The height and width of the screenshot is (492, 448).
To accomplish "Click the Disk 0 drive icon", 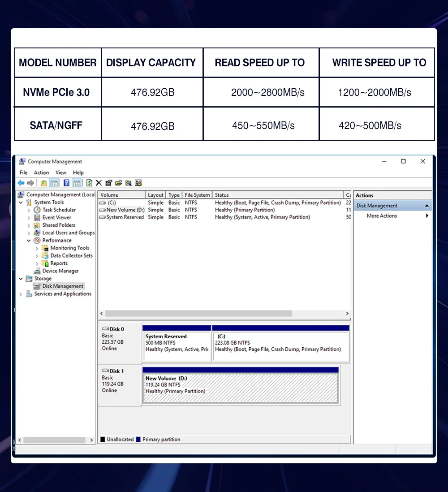I will click(105, 329).
